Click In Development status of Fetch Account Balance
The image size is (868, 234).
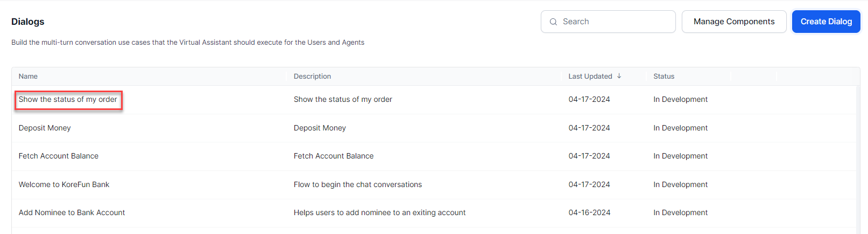coord(680,156)
